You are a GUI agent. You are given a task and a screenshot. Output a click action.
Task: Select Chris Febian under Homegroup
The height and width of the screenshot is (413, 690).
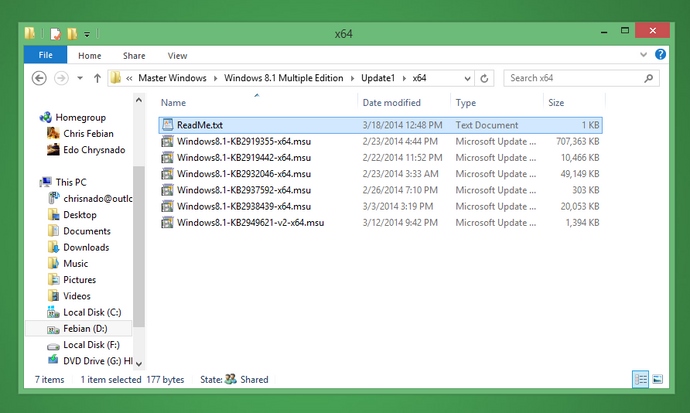(88, 133)
